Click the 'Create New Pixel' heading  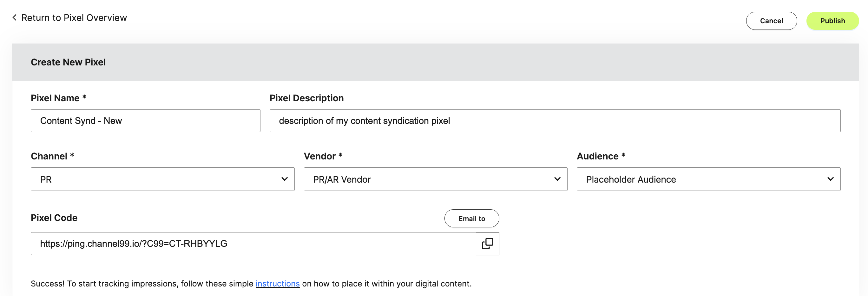(x=68, y=62)
